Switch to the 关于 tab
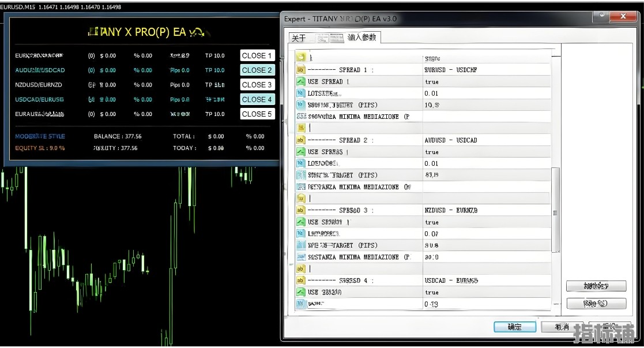 point(299,38)
